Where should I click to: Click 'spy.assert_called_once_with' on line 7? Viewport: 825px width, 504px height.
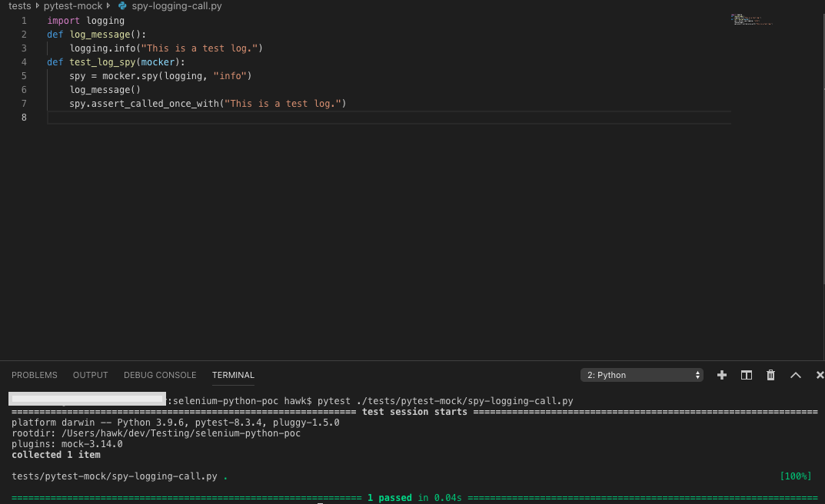point(145,104)
